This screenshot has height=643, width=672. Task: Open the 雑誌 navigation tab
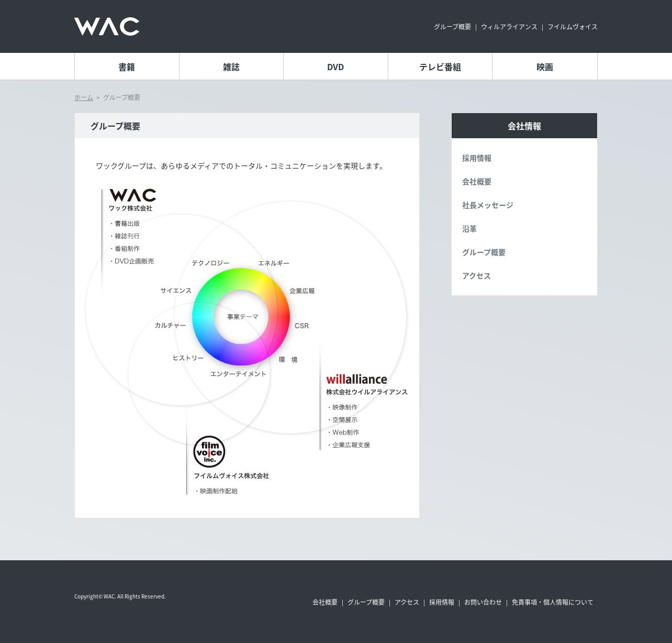pos(231,66)
